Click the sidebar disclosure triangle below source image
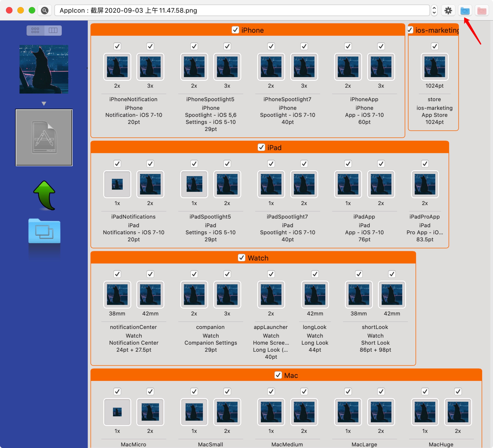Viewport: 493px width, 448px height. click(x=44, y=104)
